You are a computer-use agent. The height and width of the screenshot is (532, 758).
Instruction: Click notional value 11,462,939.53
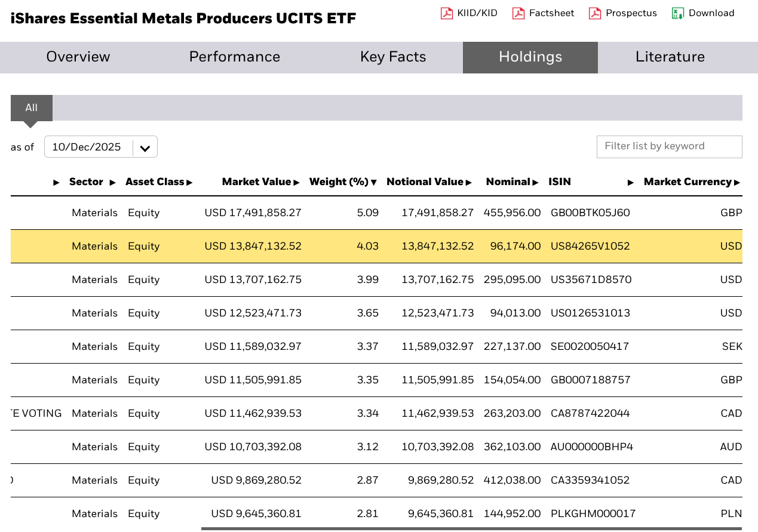coord(438,414)
